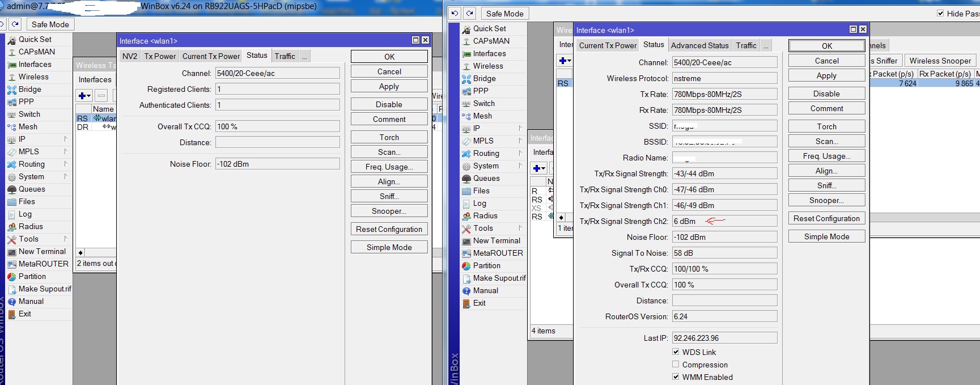Enable the Compression checkbox
Screen dimensions: 980x385
click(x=676, y=365)
